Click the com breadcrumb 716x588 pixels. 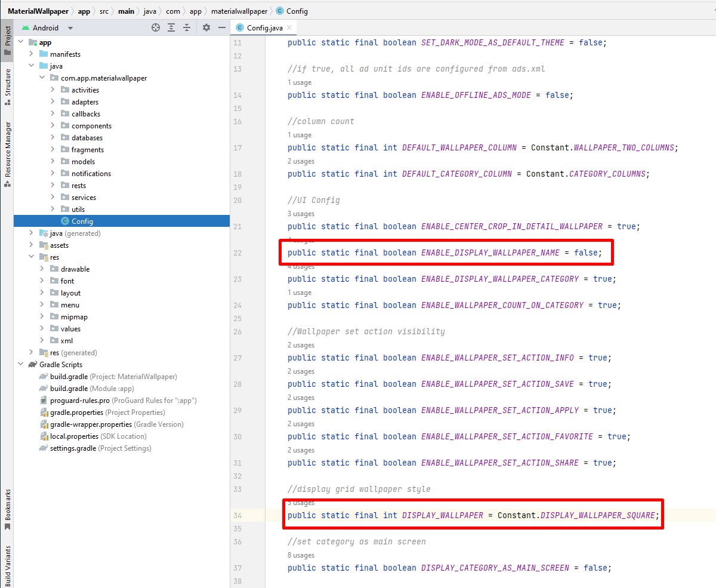172,11
